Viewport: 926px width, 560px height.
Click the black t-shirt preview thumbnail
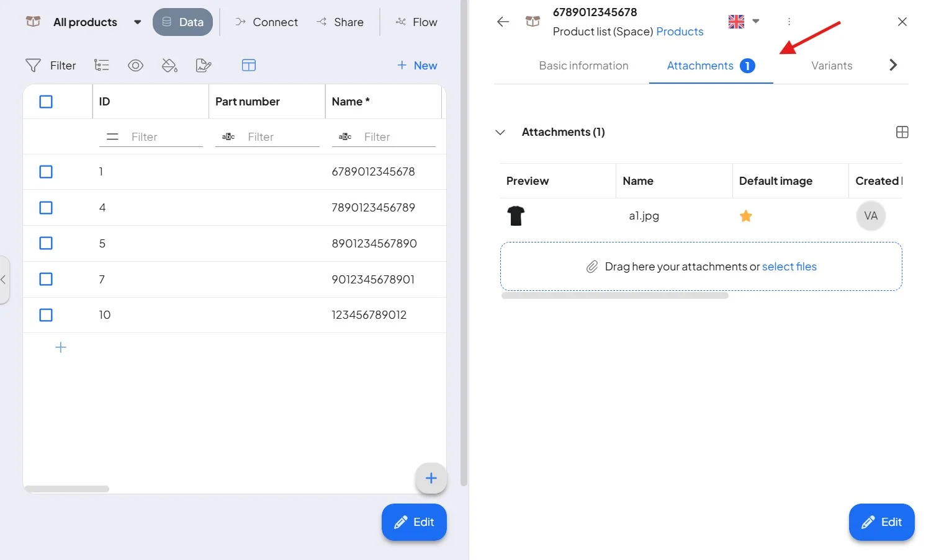tap(516, 216)
